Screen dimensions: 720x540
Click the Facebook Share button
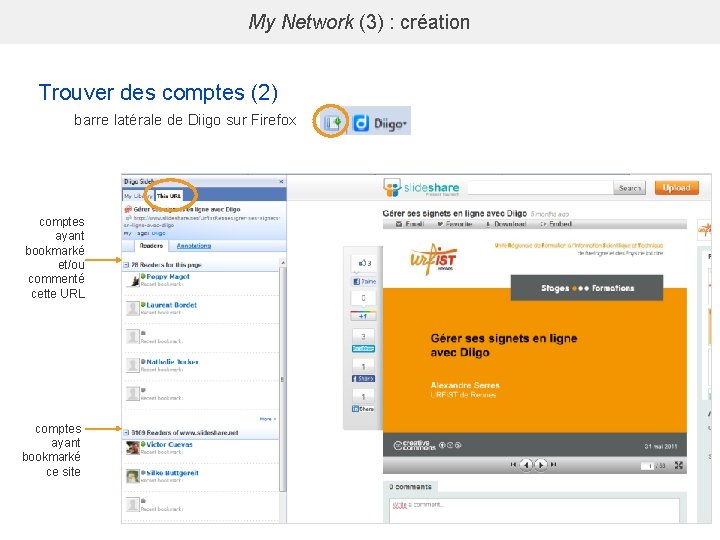(363, 379)
